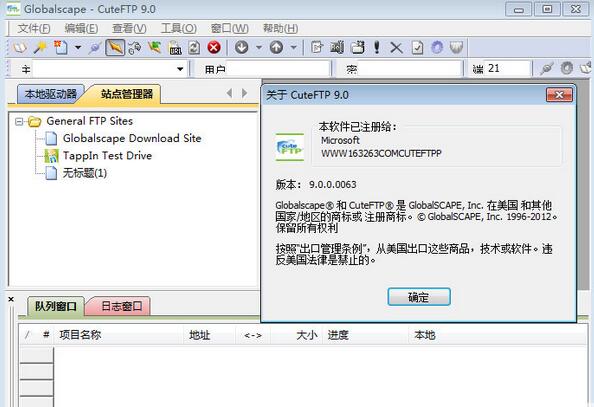Click the shield toolbar icon

click(456, 48)
